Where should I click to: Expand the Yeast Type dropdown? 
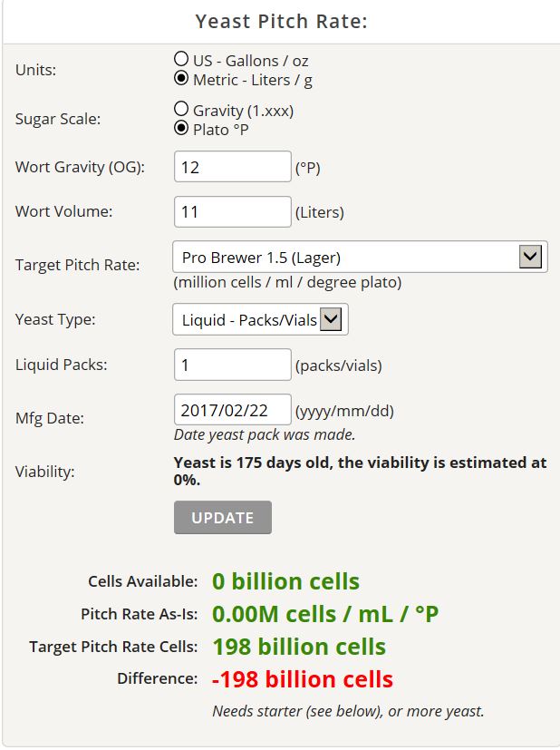pyautogui.click(x=260, y=319)
